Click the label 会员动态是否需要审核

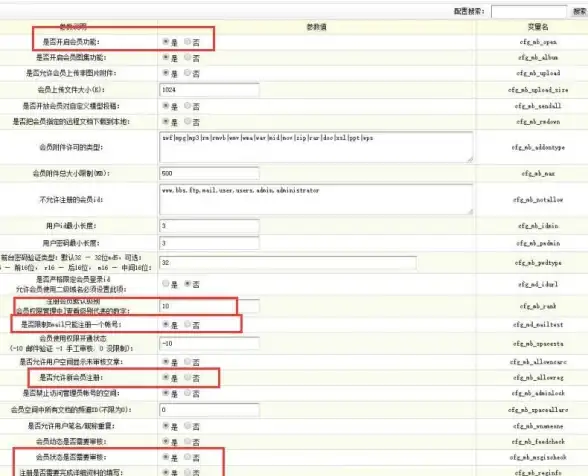pyautogui.click(x=71, y=442)
